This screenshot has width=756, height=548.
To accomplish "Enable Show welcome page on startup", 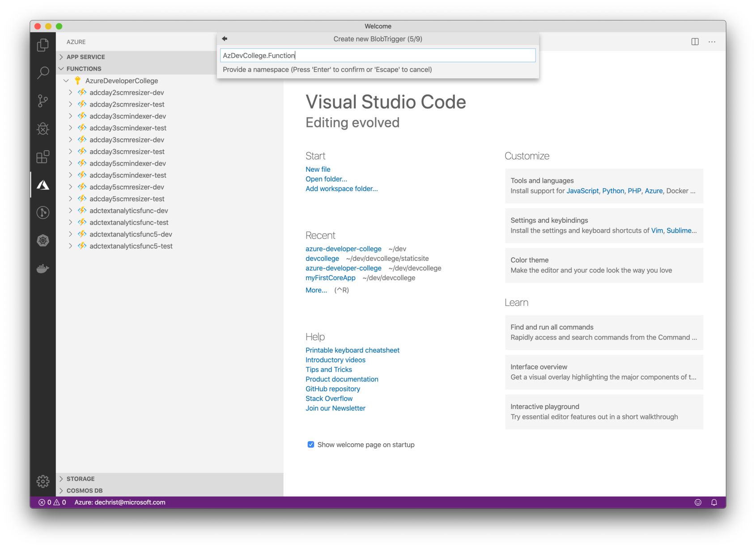I will (x=310, y=444).
